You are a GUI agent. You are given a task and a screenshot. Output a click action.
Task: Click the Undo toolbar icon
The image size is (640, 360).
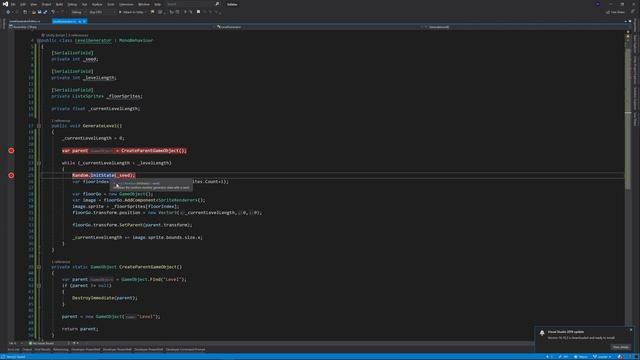53,12
